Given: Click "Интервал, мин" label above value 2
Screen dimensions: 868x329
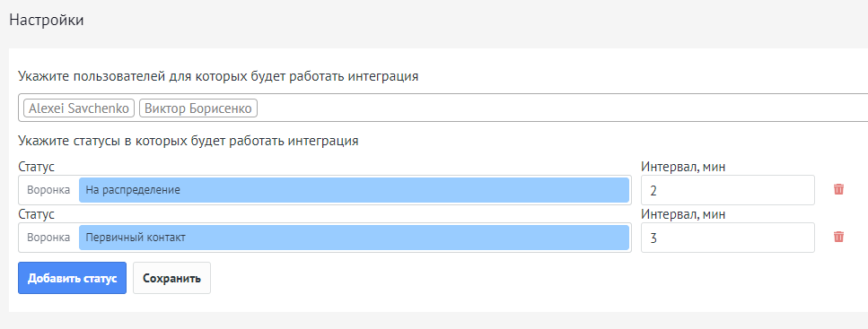Looking at the screenshot, I should (x=683, y=167).
